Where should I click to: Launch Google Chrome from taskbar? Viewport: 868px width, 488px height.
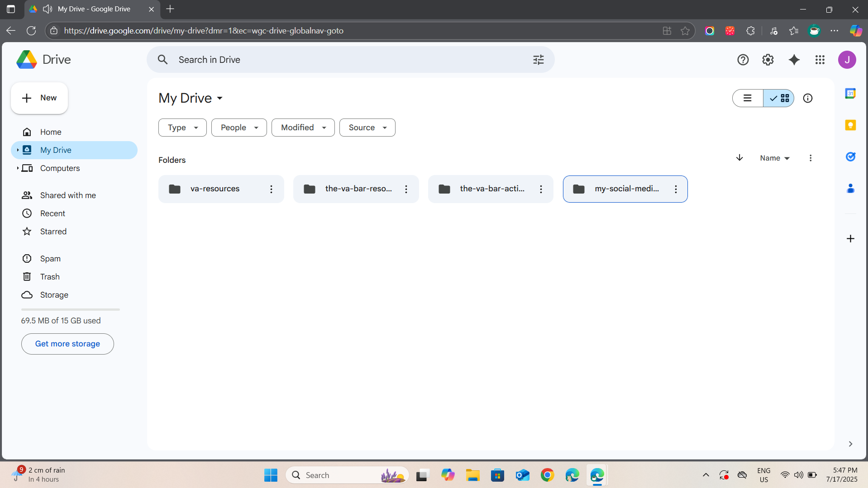pyautogui.click(x=547, y=475)
